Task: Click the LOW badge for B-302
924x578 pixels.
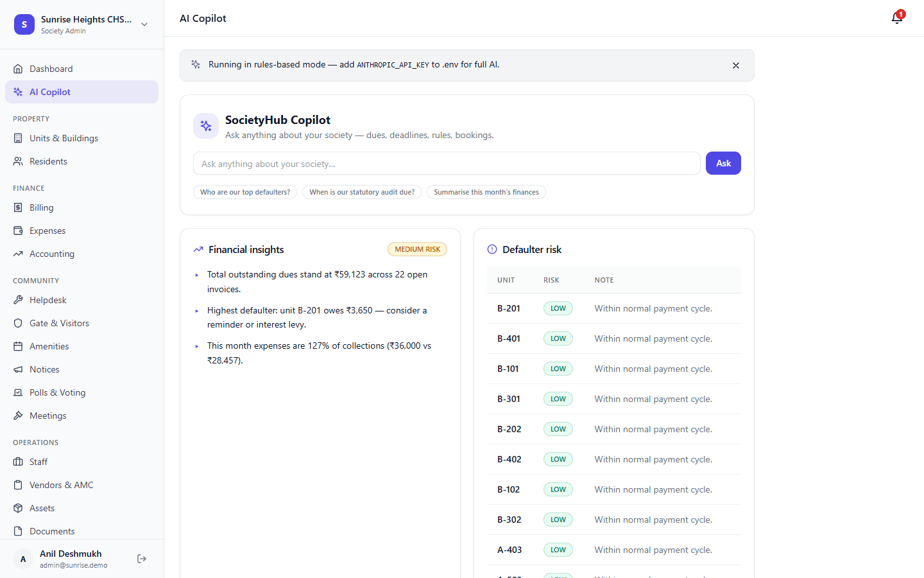Action: point(558,520)
